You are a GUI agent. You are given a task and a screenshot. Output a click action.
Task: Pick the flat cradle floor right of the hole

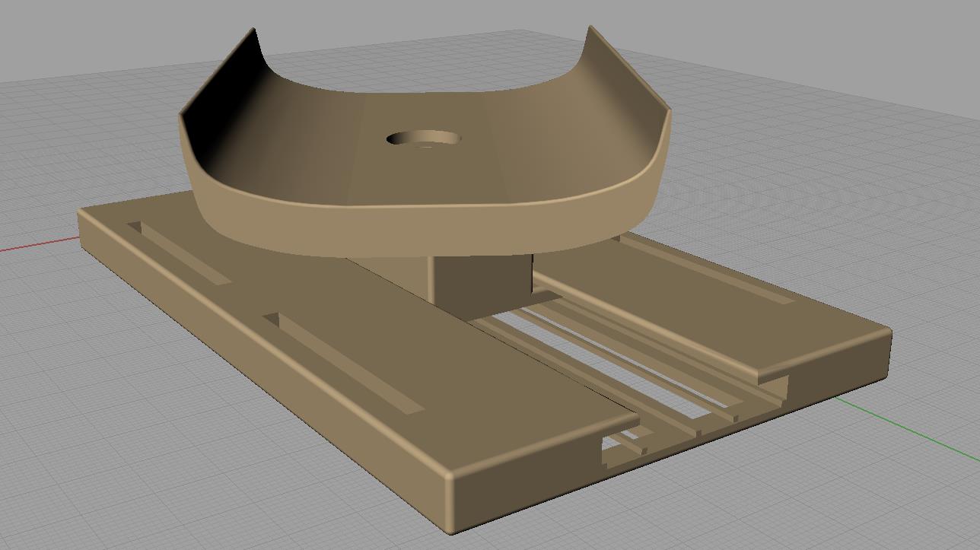[525, 145]
